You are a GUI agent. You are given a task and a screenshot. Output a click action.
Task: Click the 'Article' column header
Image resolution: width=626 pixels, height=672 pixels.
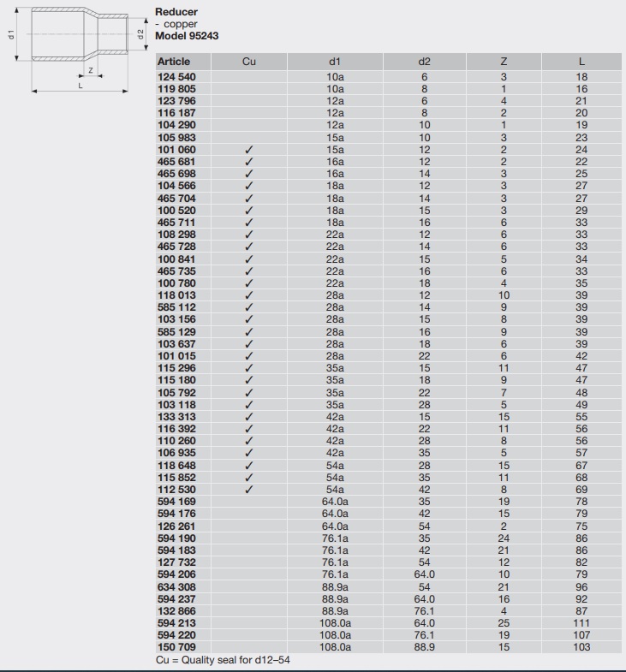pos(174,62)
